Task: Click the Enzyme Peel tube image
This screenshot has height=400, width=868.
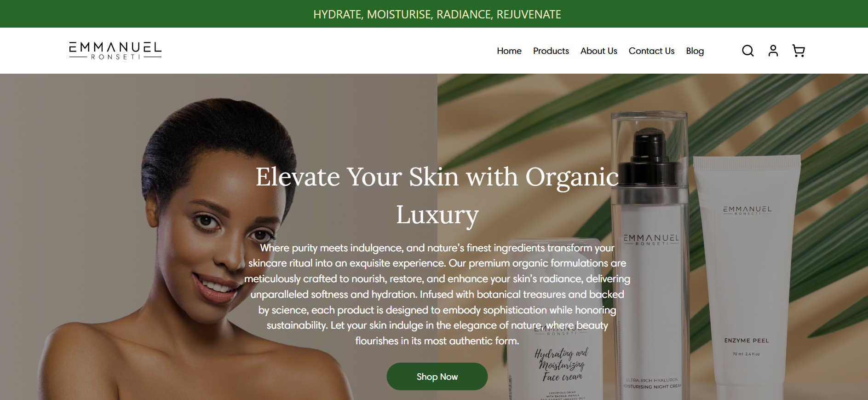Action: [x=746, y=276]
